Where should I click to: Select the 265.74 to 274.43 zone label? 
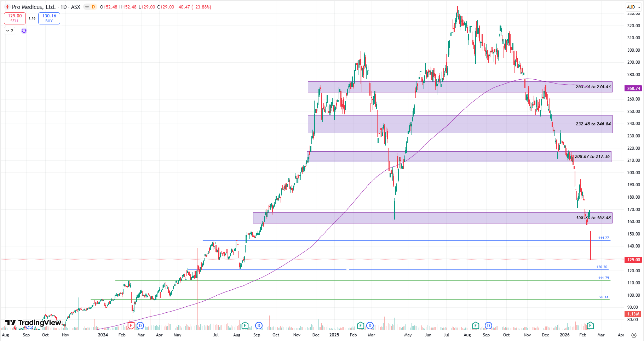coord(593,87)
